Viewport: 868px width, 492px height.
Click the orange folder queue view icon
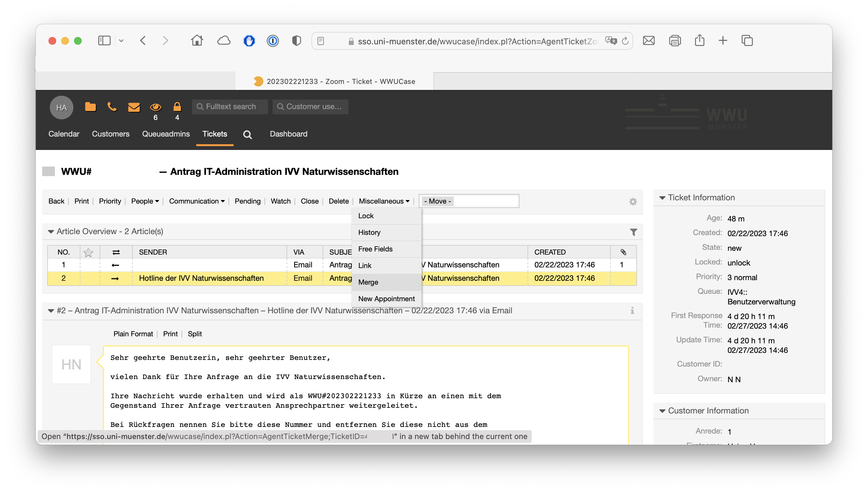pyautogui.click(x=90, y=107)
